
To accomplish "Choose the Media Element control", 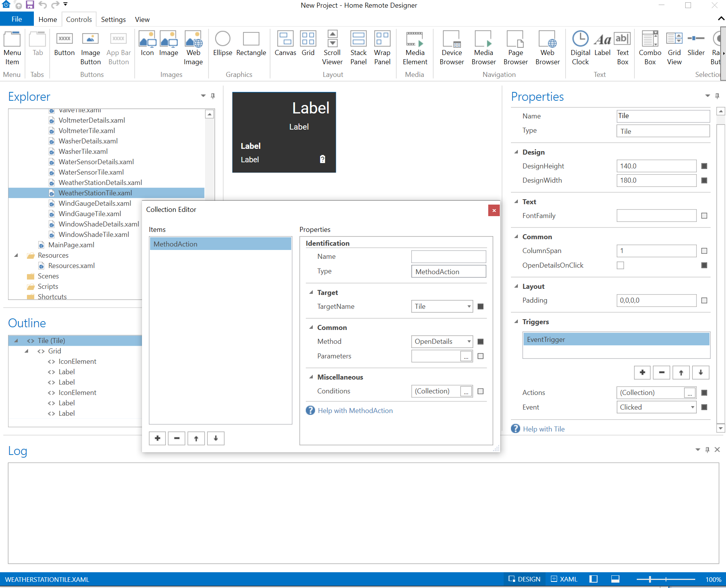I will click(415, 48).
